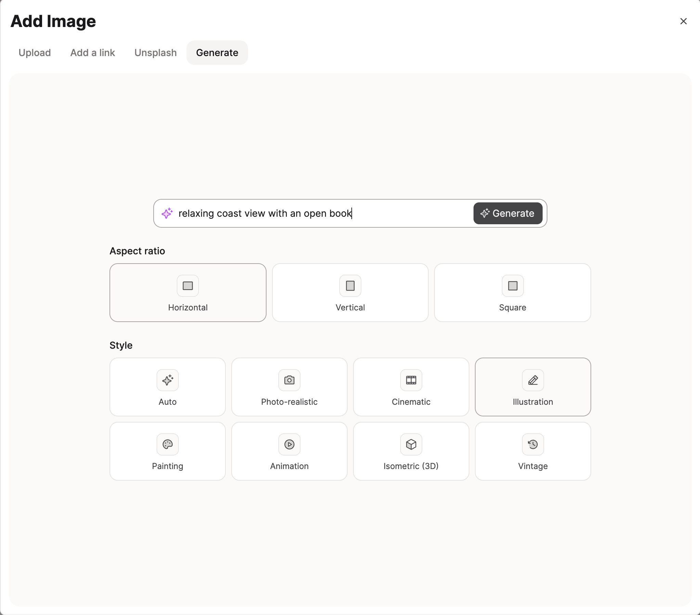
Task: Open the Unsplash tab
Action: tap(155, 53)
